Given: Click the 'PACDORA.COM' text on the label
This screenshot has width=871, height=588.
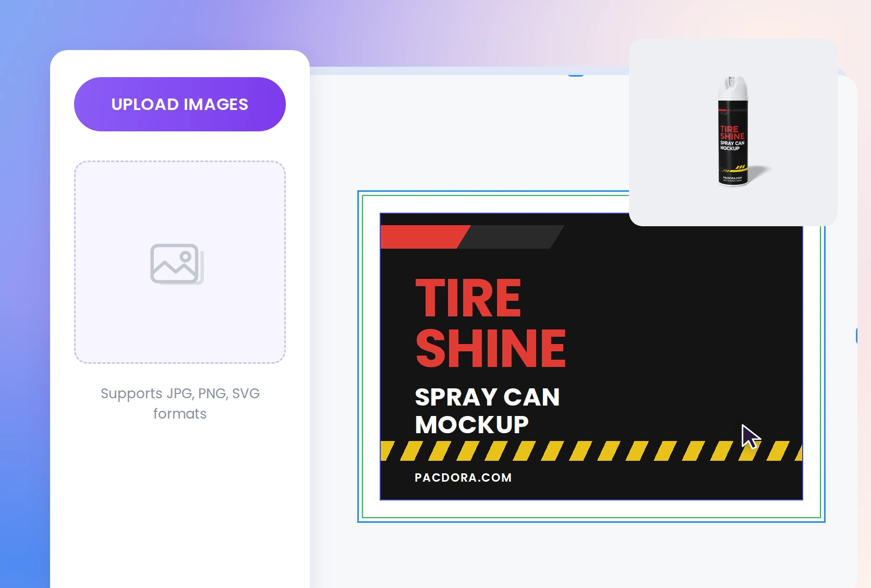Looking at the screenshot, I should tap(463, 477).
